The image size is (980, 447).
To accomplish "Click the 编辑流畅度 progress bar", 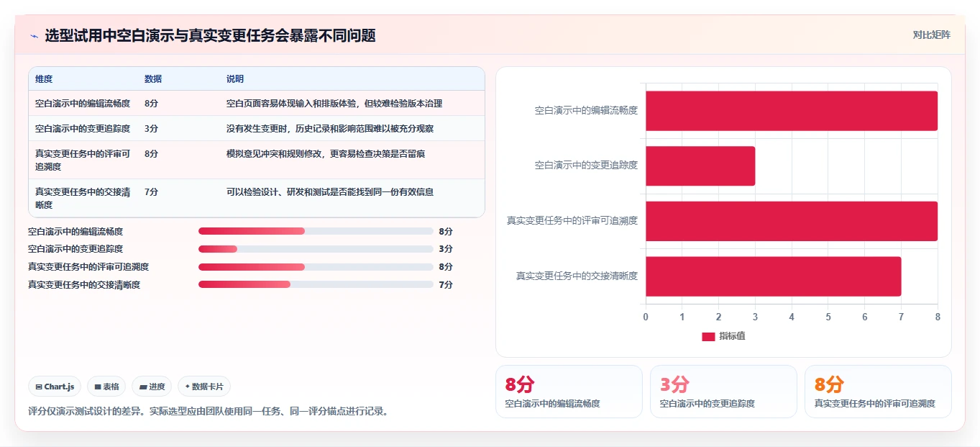I will tap(316, 231).
